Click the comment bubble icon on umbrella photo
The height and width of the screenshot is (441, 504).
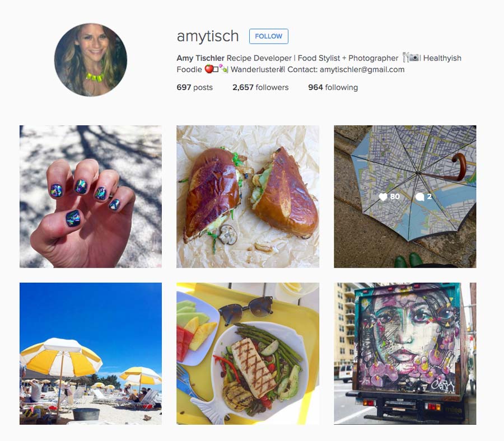coord(419,197)
